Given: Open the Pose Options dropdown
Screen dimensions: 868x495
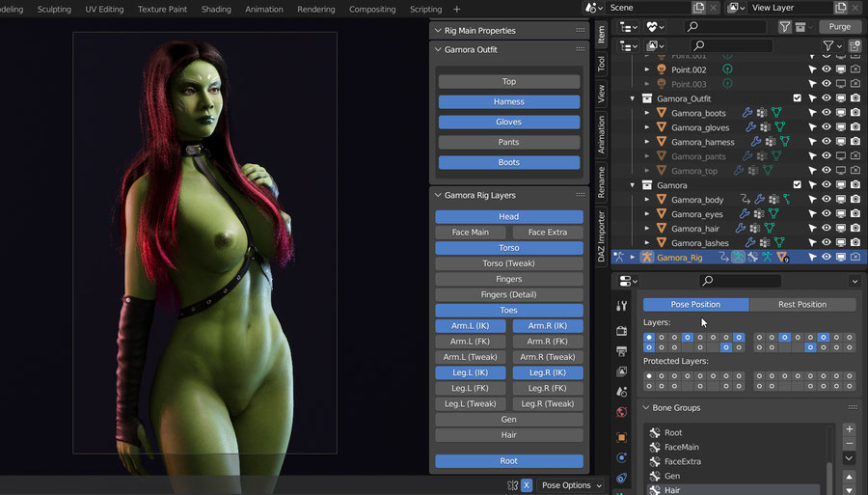Looking at the screenshot, I should point(571,485).
